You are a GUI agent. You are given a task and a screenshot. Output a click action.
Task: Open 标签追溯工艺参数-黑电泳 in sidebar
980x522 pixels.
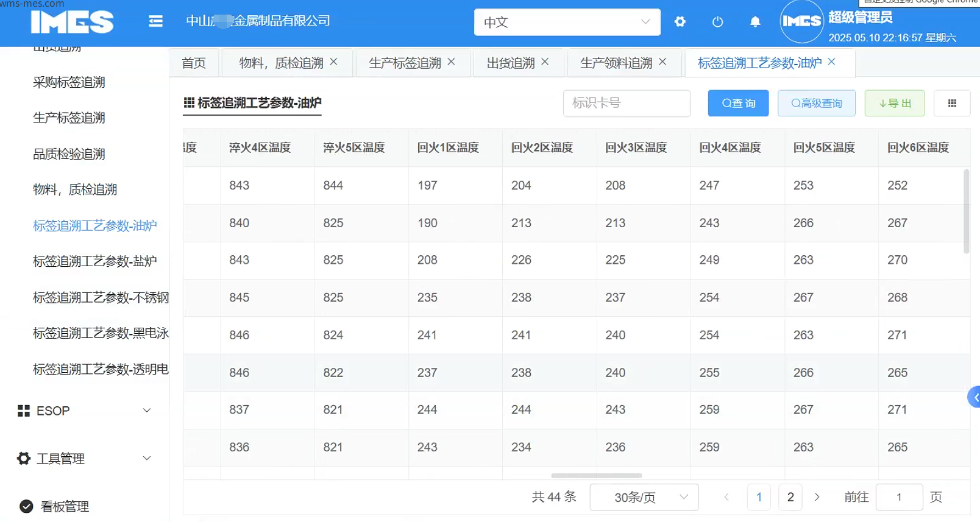point(101,333)
